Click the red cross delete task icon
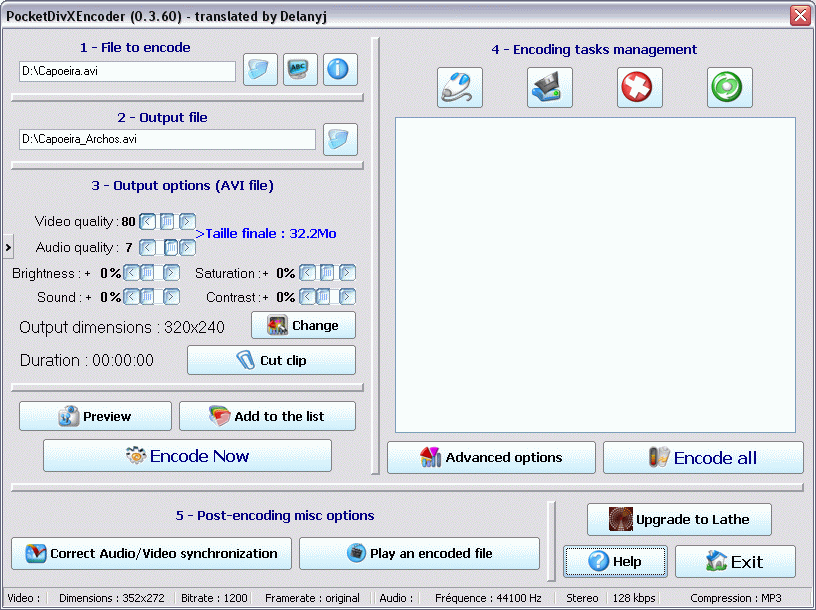The height and width of the screenshot is (610, 816). (640, 87)
